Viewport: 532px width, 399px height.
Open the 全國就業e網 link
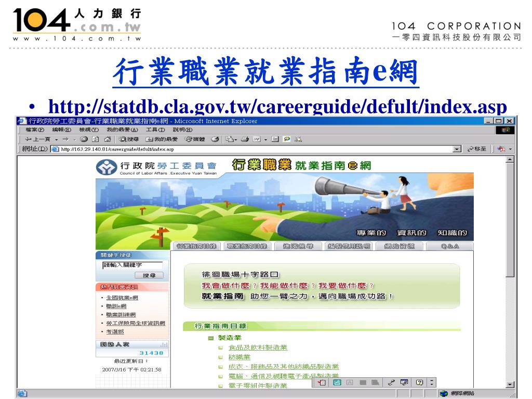(122, 298)
